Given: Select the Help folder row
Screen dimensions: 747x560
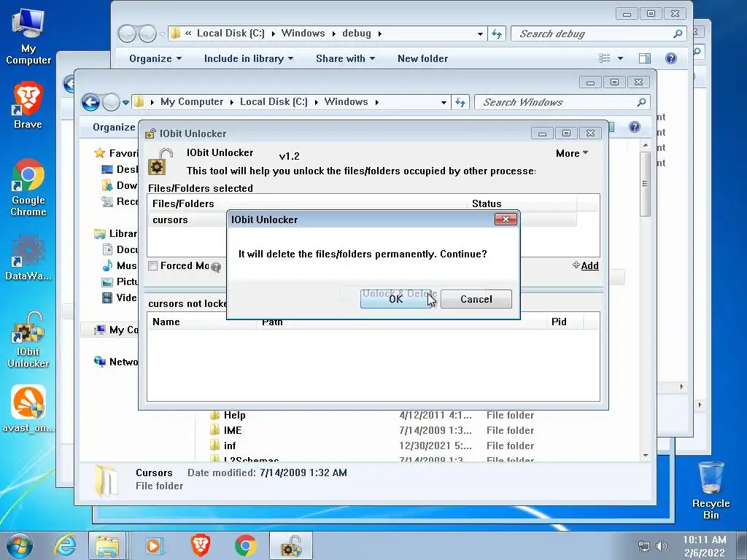Looking at the screenshot, I should 371,415.
